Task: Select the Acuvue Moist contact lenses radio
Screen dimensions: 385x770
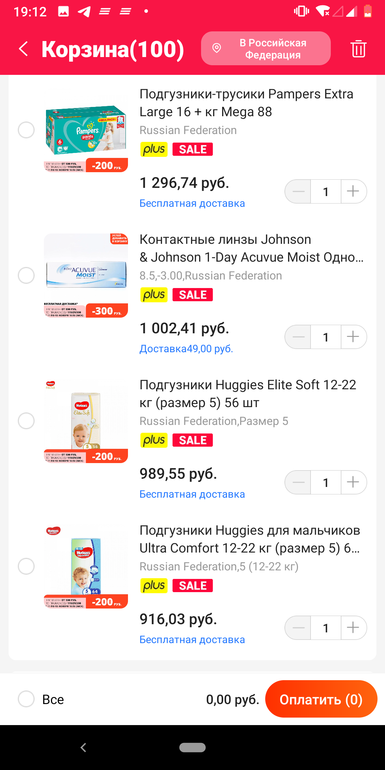Action: point(26,275)
